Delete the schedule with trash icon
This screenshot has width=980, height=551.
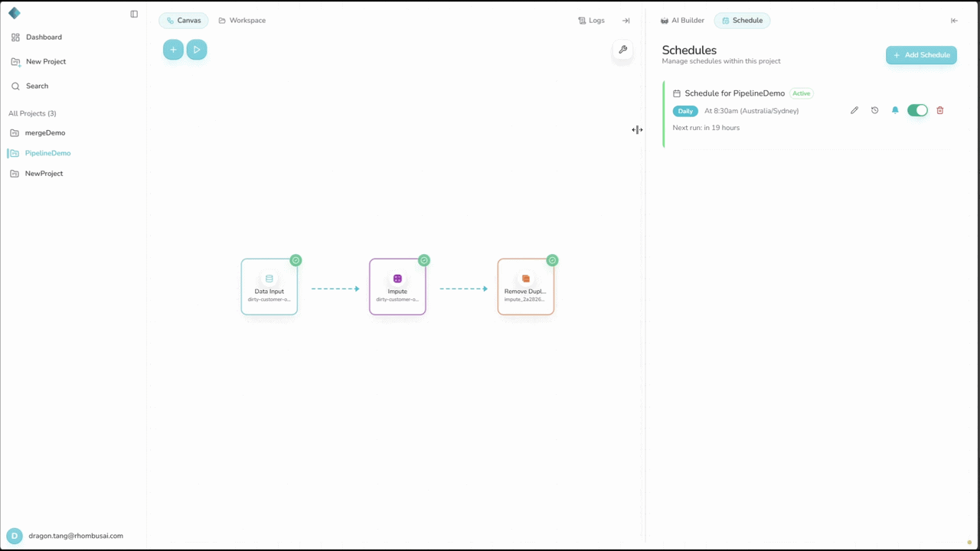click(940, 110)
